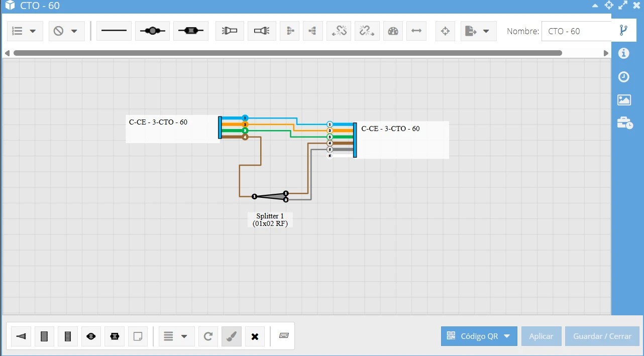Click brown fiber port 4 on left cable

(245, 137)
